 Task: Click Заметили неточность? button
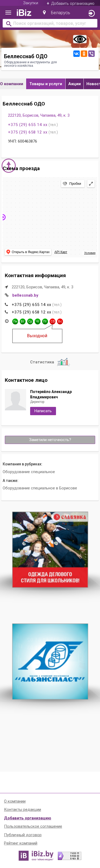click(50, 440)
